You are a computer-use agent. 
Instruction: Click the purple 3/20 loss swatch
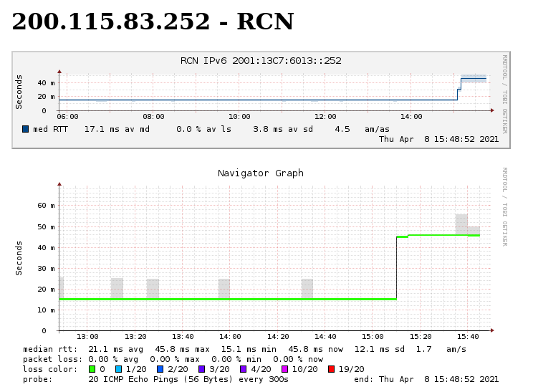(x=202, y=369)
